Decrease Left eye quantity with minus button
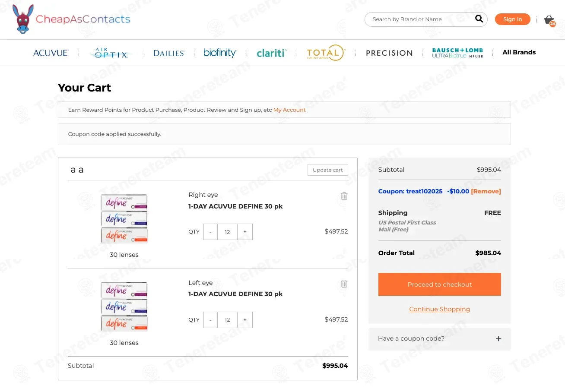 pos(210,320)
